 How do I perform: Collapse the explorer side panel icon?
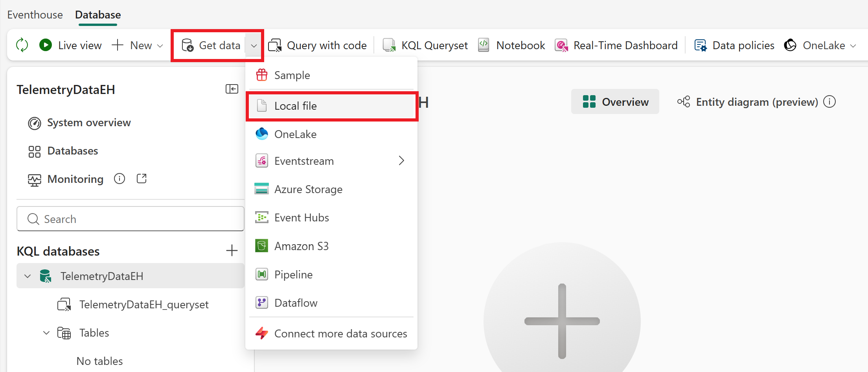point(232,89)
